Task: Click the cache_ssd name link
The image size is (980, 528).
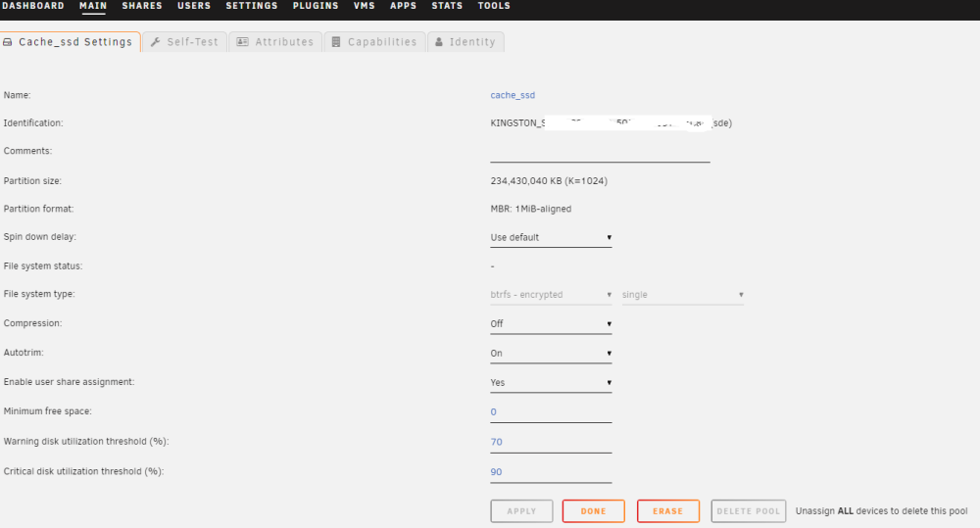Action: [x=513, y=95]
